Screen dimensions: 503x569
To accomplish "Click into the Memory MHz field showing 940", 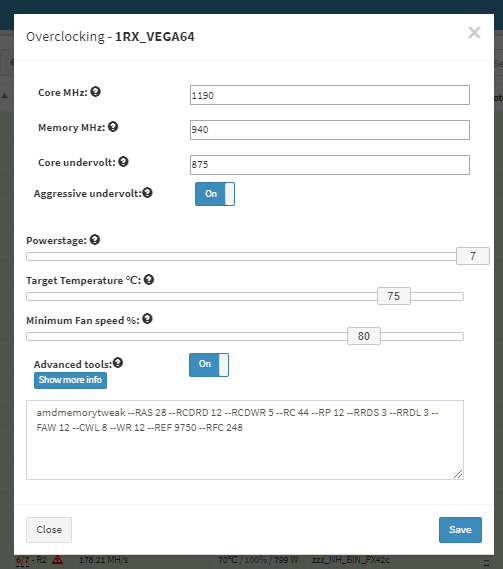I will (x=330, y=130).
